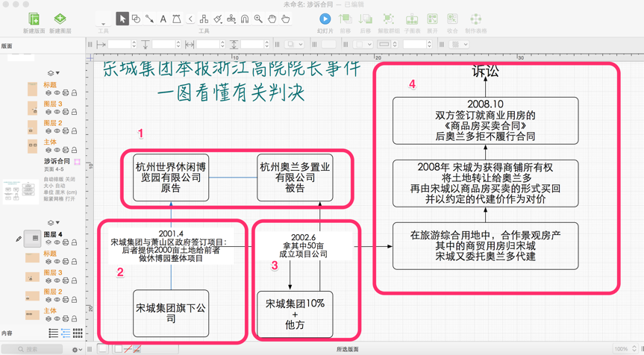Select the magnet tool
The width and height of the screenshot is (644, 355).
(x=245, y=19)
